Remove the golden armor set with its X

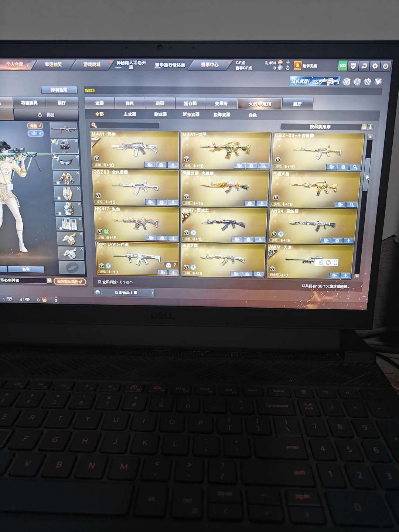click(77, 173)
